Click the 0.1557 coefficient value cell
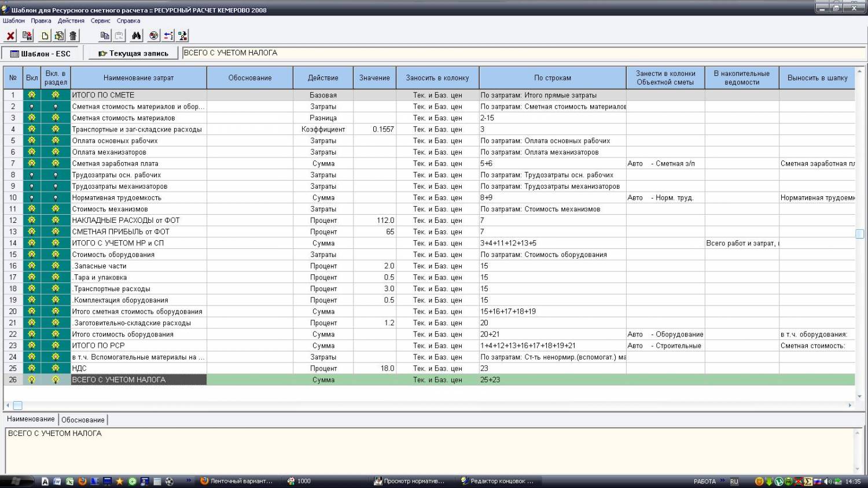This screenshot has height=488, width=868. click(x=374, y=129)
